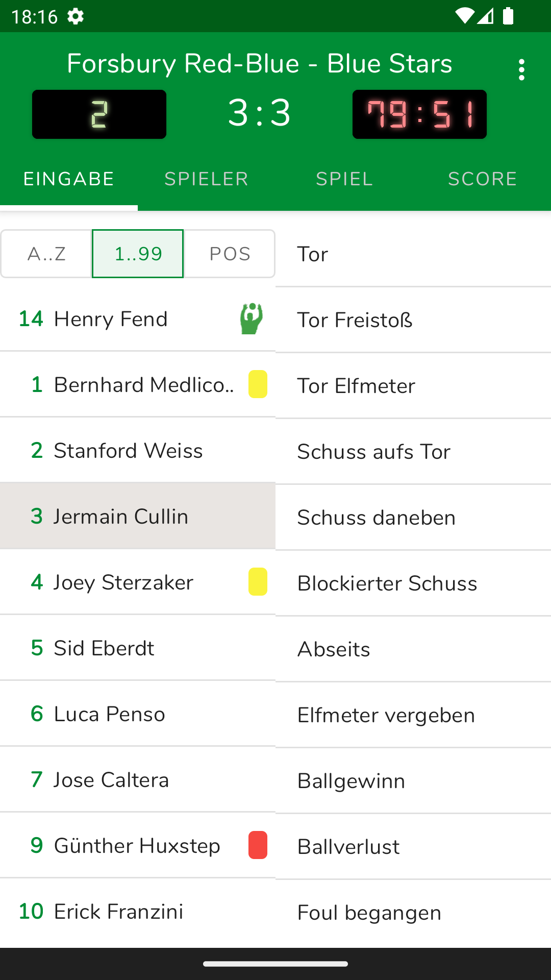
Task: Sort players by number with 1..99
Action: tap(138, 254)
